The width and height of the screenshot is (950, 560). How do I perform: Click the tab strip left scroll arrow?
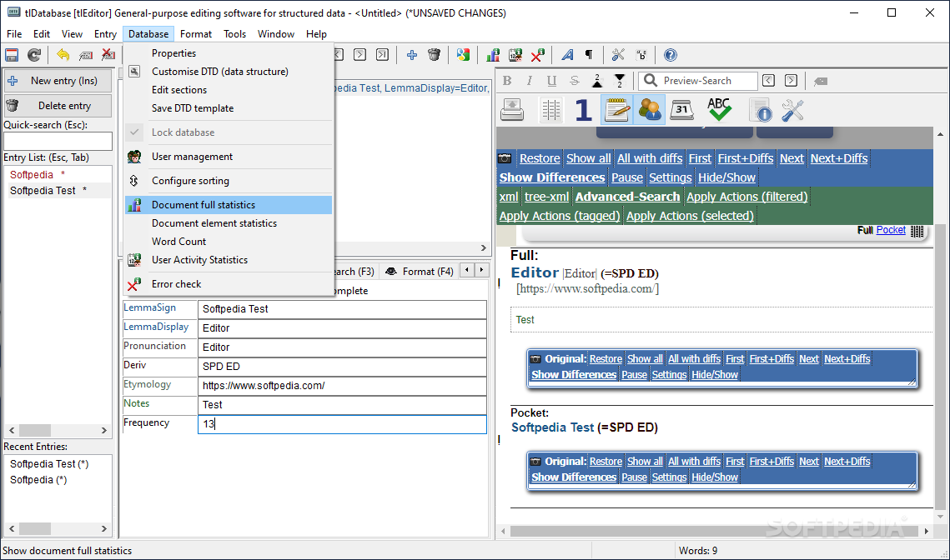coord(467,270)
